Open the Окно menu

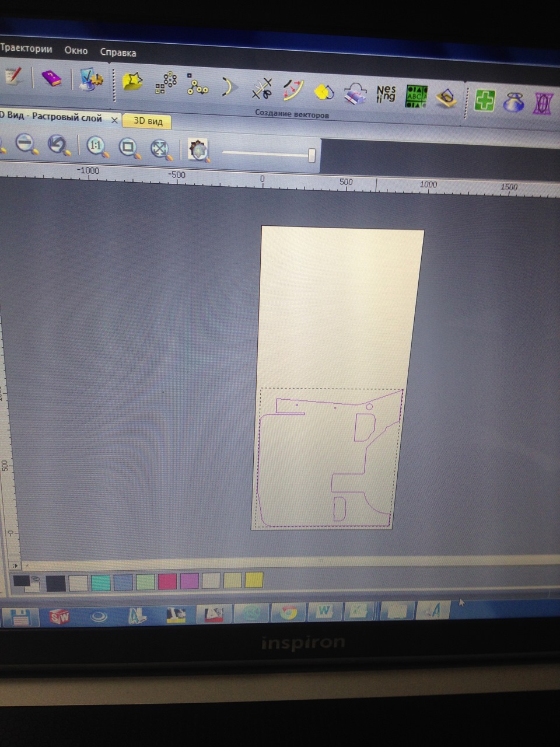click(76, 51)
